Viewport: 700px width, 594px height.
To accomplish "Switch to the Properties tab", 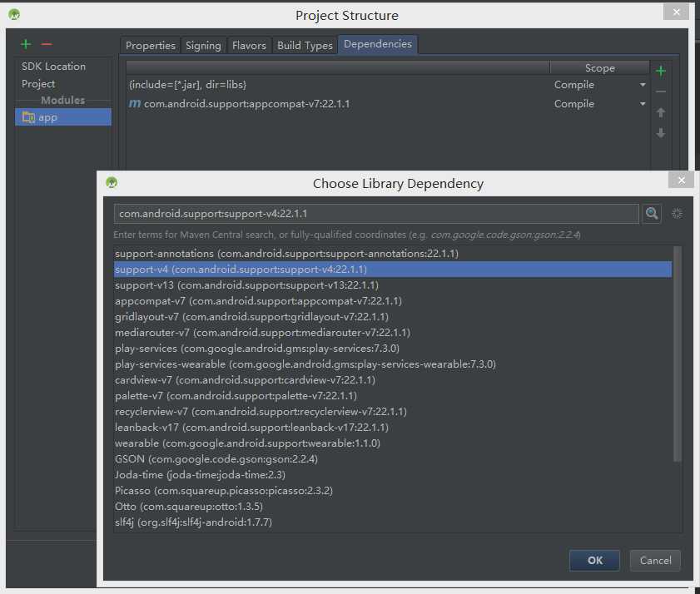I will tap(151, 46).
